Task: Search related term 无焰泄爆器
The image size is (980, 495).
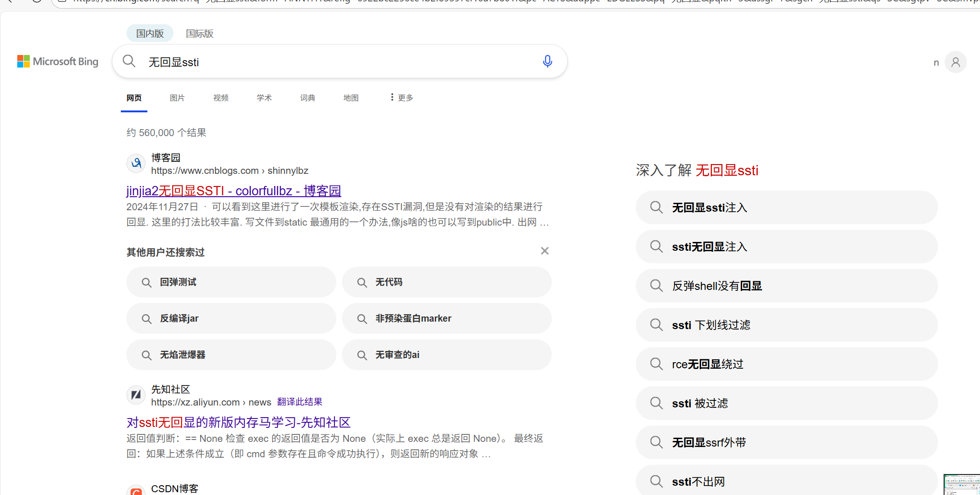Action: 231,355
